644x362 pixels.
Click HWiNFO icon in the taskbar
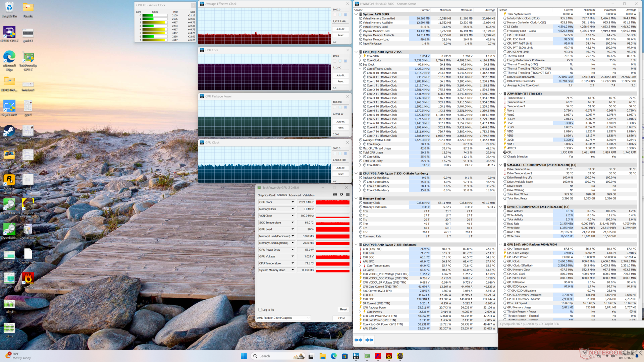pos(356,356)
